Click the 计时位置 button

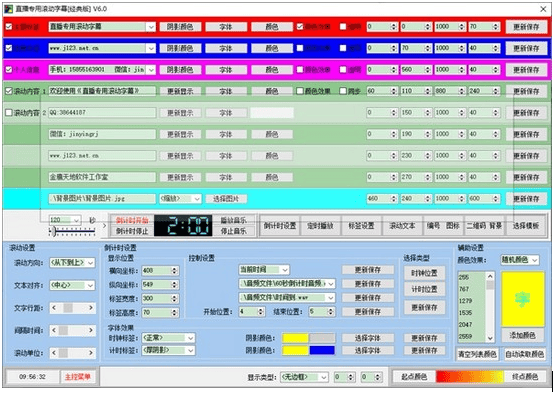tap(424, 290)
